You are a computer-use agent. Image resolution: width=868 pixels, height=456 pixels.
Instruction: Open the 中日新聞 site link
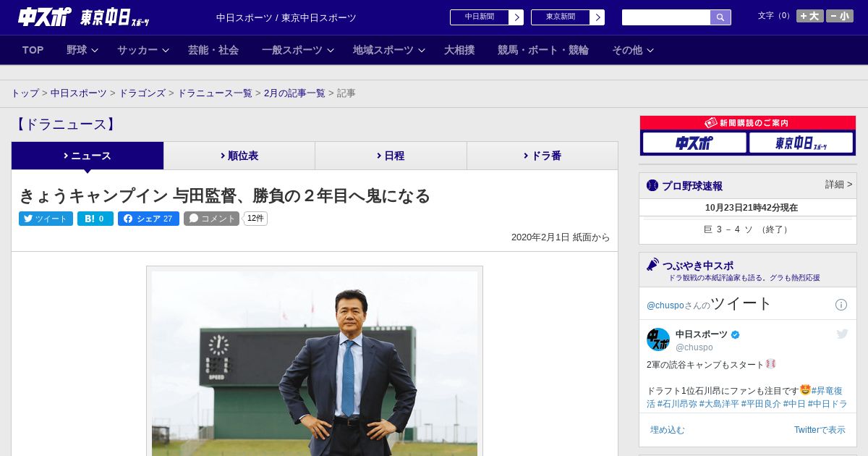(480, 17)
